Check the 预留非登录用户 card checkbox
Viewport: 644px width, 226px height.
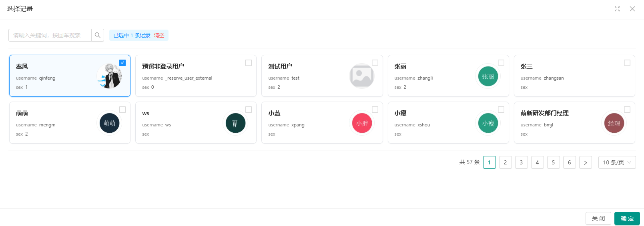pos(249,63)
